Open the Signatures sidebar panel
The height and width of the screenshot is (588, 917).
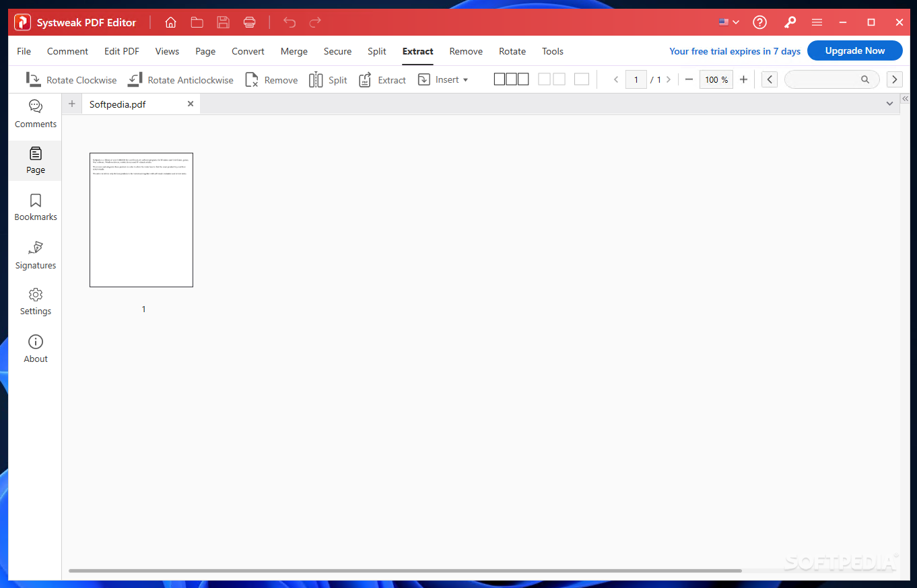point(36,255)
